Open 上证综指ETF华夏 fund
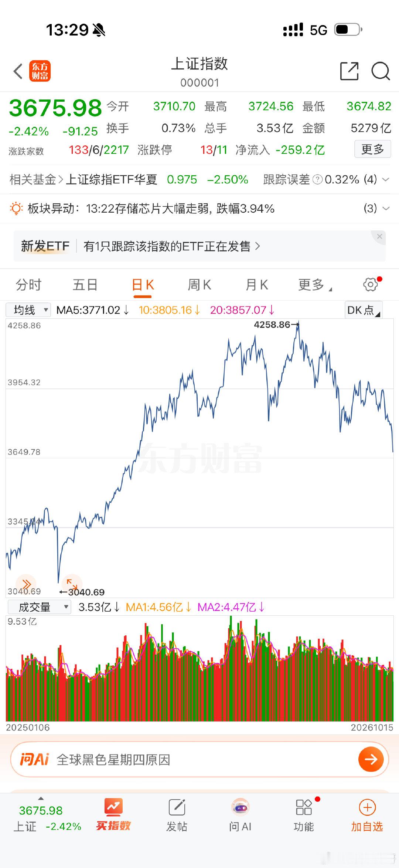This screenshot has width=399, height=868. pyautogui.click(x=112, y=180)
